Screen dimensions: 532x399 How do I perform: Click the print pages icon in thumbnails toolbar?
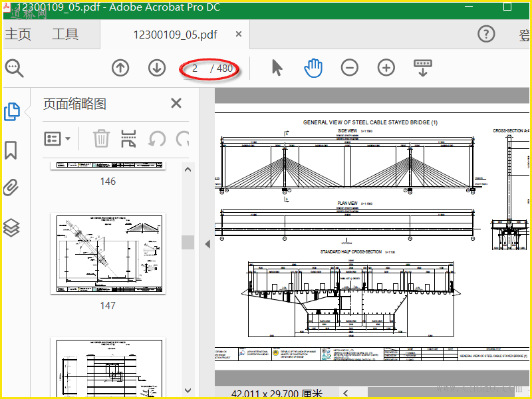point(128,138)
